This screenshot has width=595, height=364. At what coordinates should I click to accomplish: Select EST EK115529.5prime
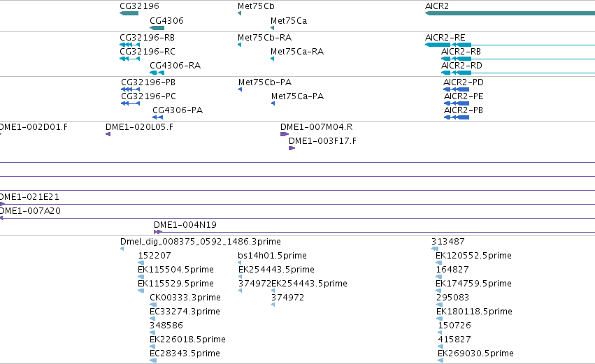(141, 291)
